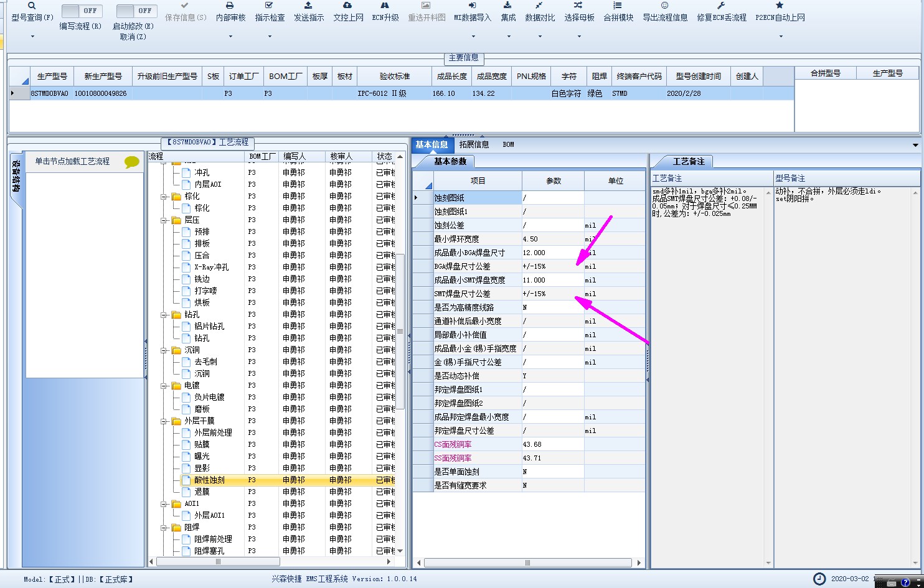Select the X-Ray冲孔 tree node
Screen dimensions: 924x588
tap(212, 267)
